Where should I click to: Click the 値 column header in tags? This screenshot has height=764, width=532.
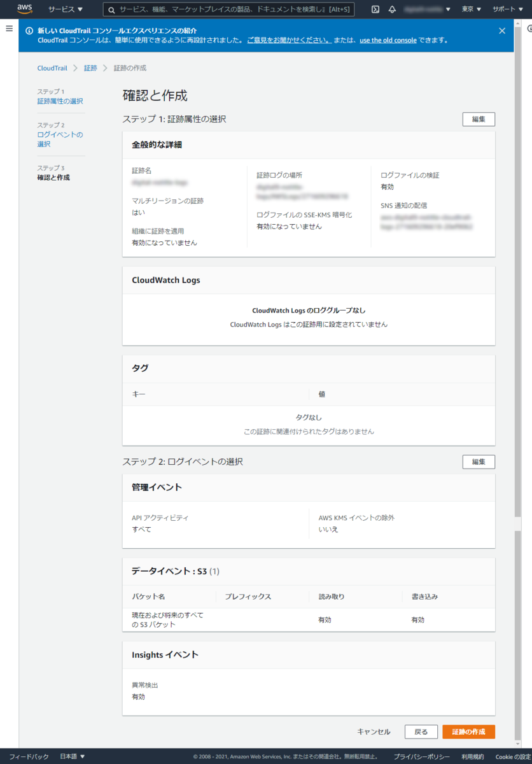coord(322,394)
